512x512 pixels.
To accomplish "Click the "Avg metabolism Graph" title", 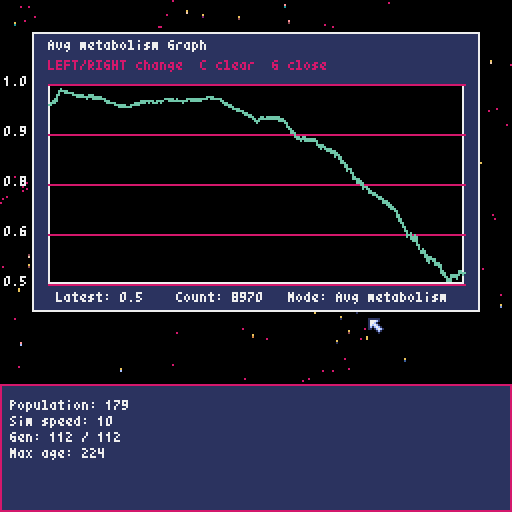I will click(x=127, y=45).
